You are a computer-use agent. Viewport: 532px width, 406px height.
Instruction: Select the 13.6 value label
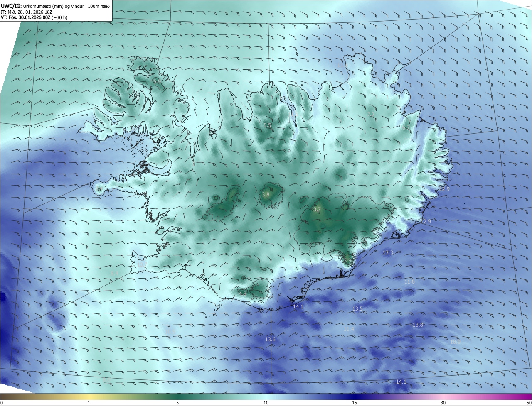point(270,339)
